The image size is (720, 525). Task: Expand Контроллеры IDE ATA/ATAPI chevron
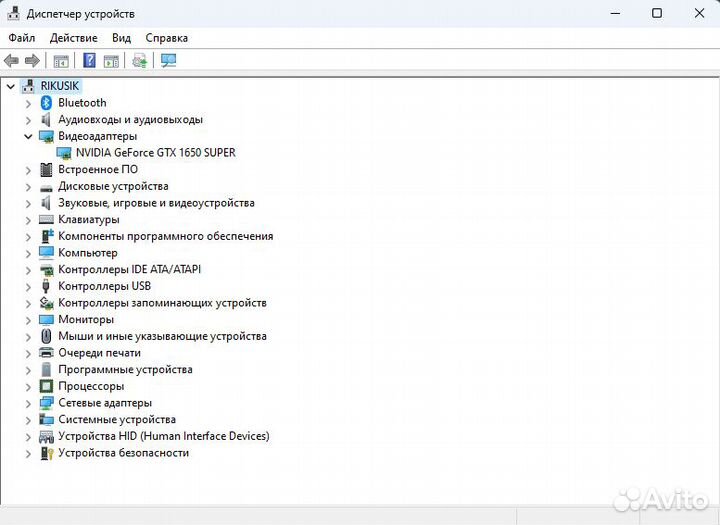pyautogui.click(x=28, y=270)
